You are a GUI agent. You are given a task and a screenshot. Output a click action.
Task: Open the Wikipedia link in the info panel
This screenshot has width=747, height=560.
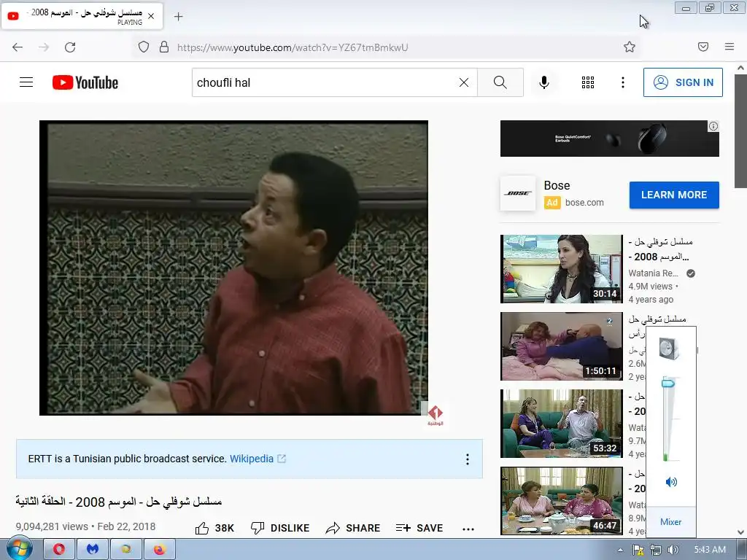click(252, 459)
